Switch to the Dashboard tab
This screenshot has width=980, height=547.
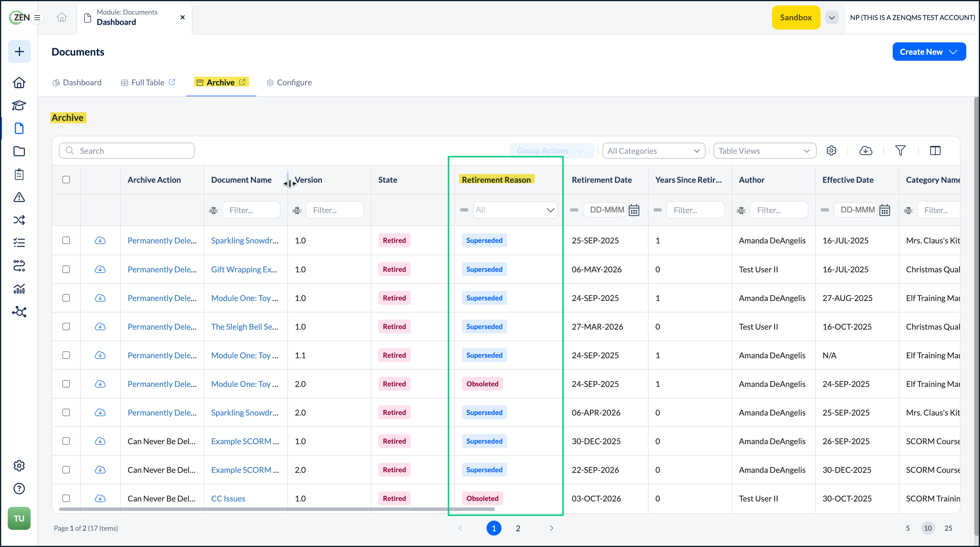[77, 82]
